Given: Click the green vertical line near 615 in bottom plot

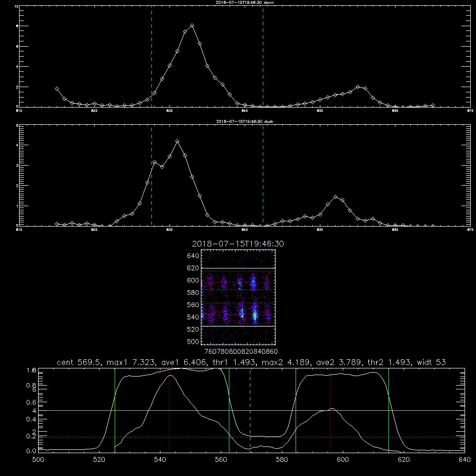Looking at the screenshot, I should (x=388, y=410).
